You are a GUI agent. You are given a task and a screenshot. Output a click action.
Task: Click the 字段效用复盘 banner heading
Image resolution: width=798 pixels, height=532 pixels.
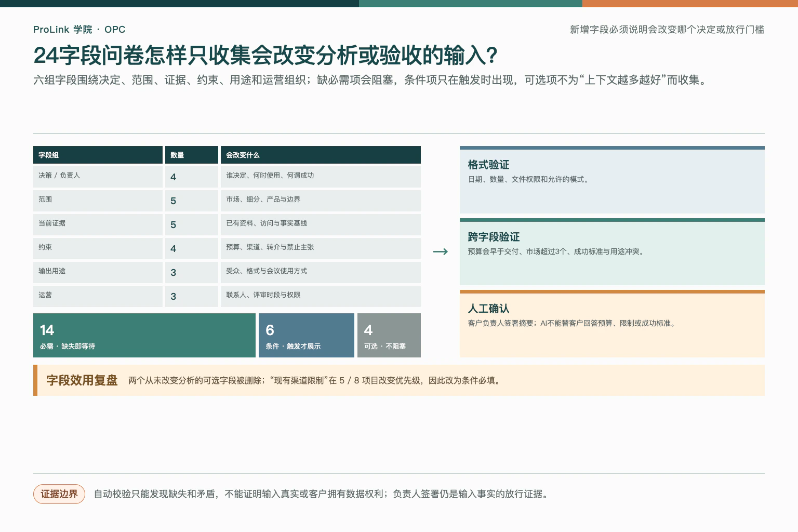click(82, 380)
